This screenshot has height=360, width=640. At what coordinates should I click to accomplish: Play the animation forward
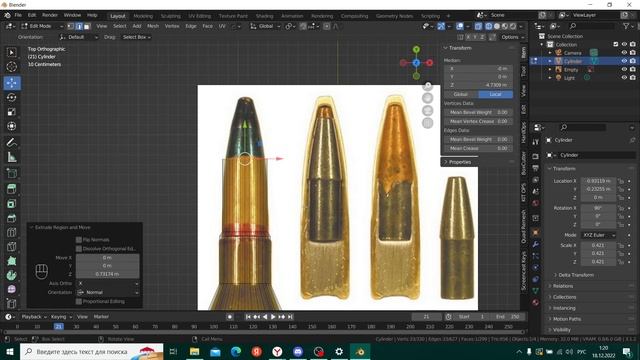coord(273,317)
